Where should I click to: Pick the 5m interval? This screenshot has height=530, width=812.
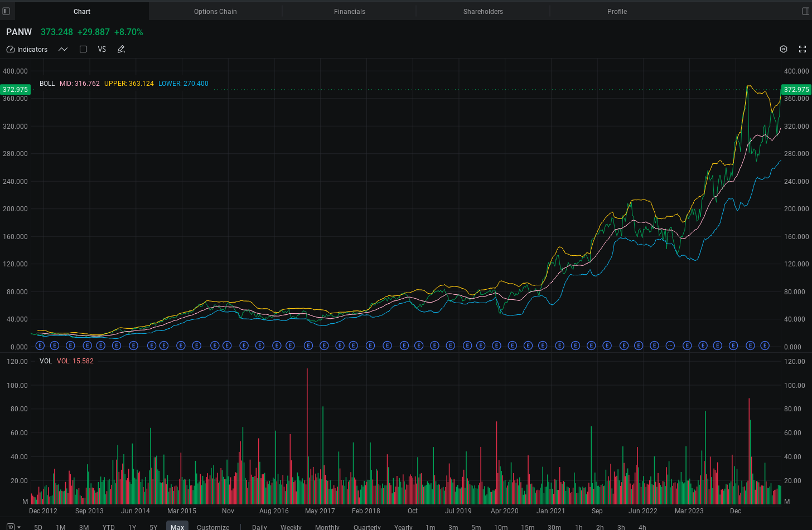(x=476, y=527)
